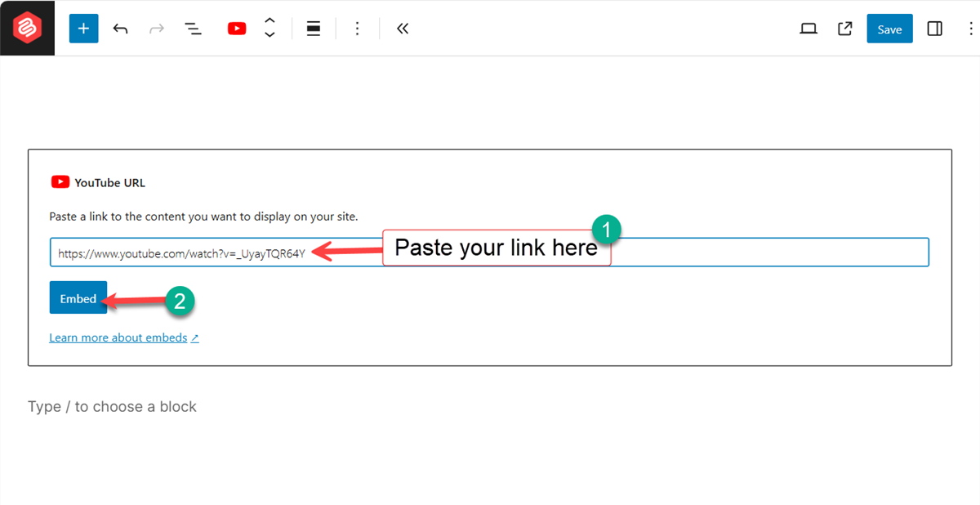The height and width of the screenshot is (505, 980).
Task: Redo the last change
Action: coord(156,28)
